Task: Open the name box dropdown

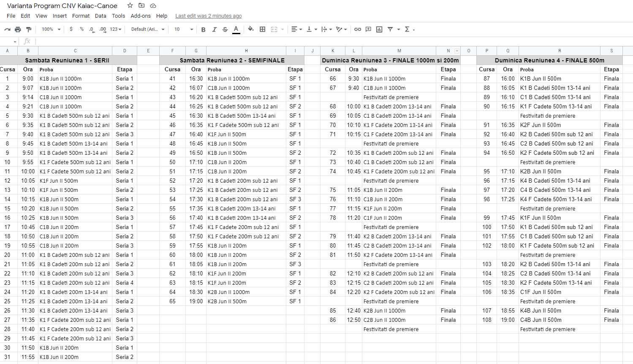Action: 15,42
